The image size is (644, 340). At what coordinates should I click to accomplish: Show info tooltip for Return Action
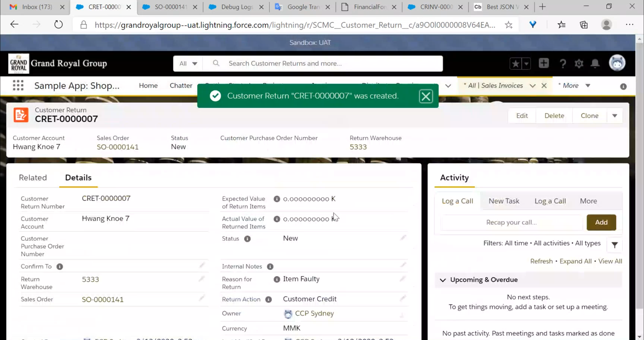[x=268, y=299]
